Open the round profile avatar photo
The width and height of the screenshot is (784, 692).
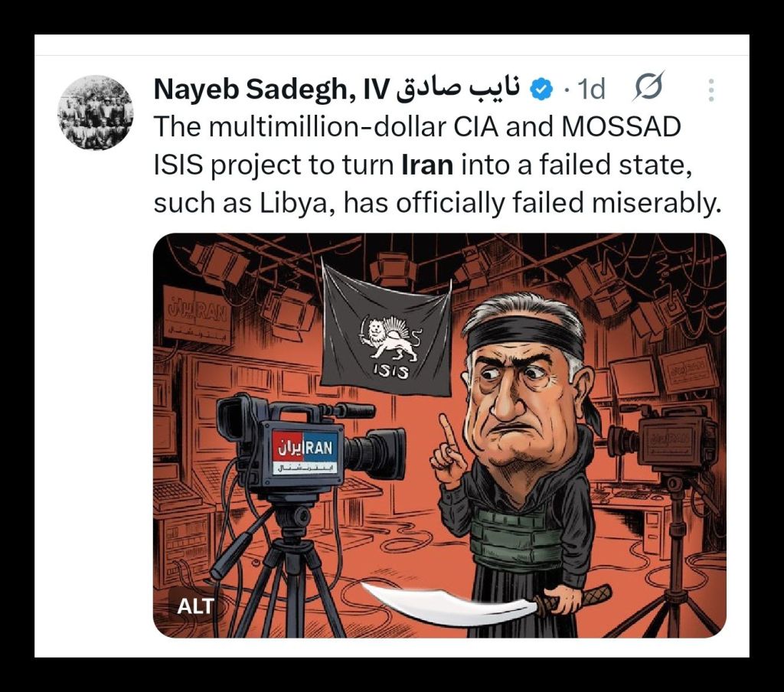coord(96,113)
